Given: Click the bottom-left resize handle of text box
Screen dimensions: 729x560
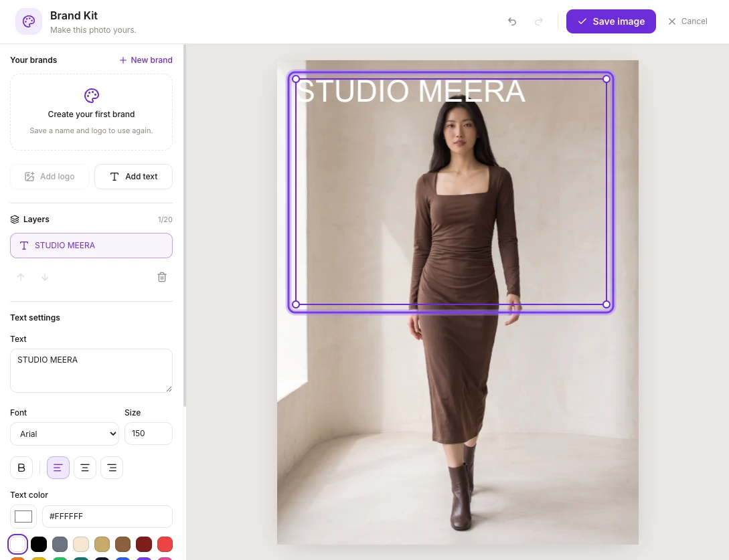Looking at the screenshot, I should pos(296,304).
